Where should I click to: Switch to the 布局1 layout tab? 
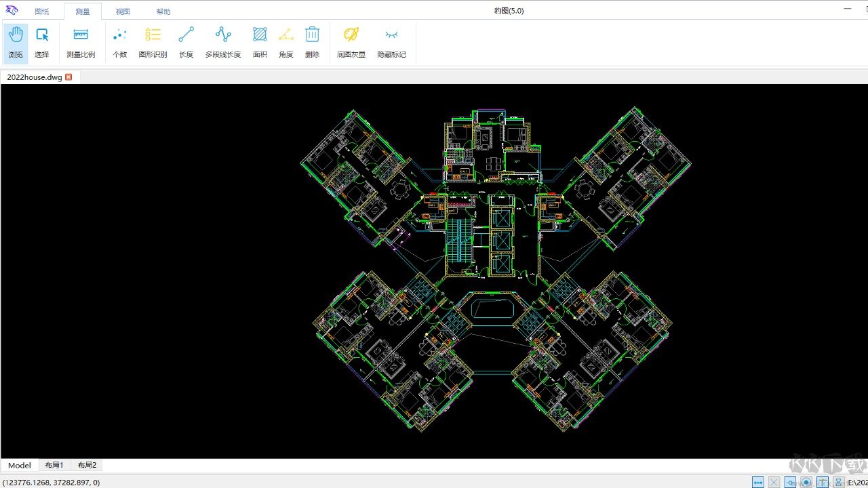tap(54, 466)
